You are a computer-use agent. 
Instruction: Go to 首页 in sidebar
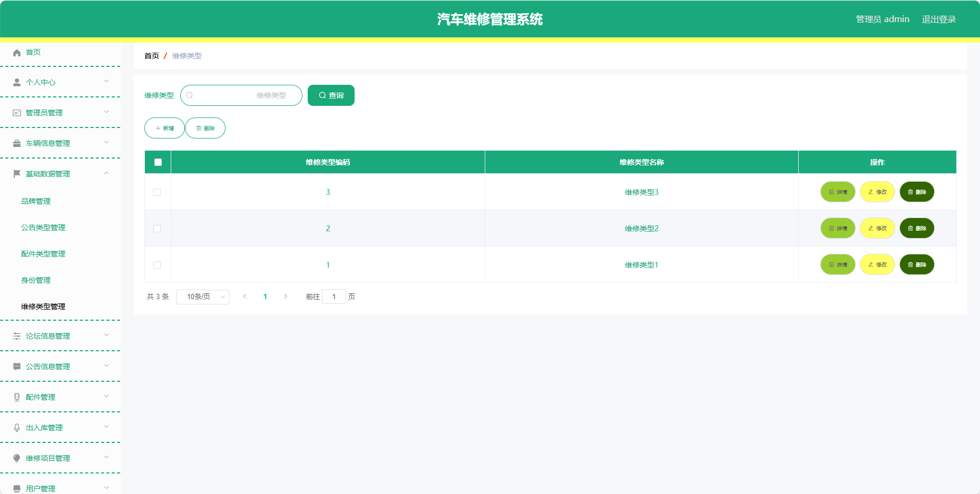tap(33, 52)
